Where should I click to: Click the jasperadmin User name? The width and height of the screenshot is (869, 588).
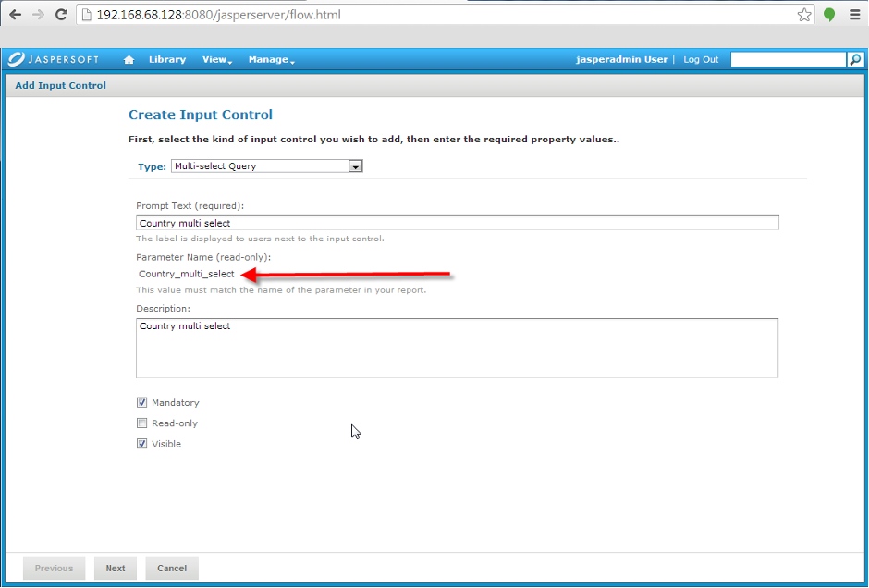click(x=622, y=59)
